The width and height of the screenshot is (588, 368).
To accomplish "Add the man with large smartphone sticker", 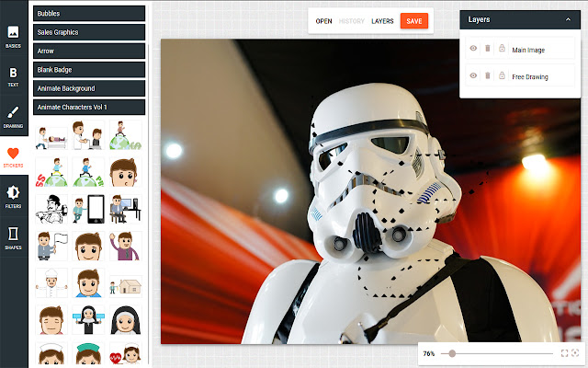I will pos(88,209).
